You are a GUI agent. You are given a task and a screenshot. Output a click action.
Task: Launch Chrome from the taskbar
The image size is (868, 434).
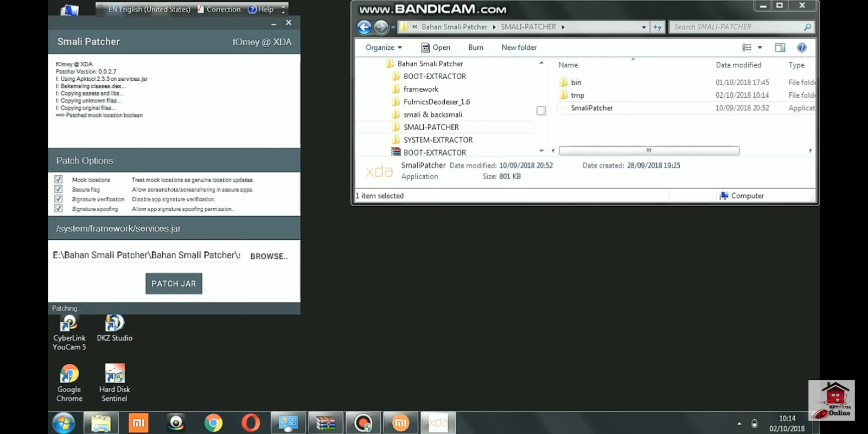(213, 423)
